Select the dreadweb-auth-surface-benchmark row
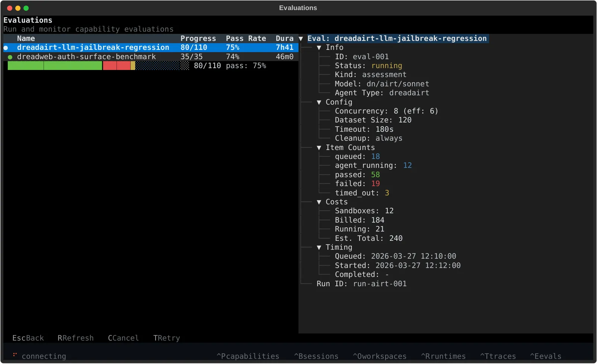This screenshot has height=364, width=597. point(86,57)
